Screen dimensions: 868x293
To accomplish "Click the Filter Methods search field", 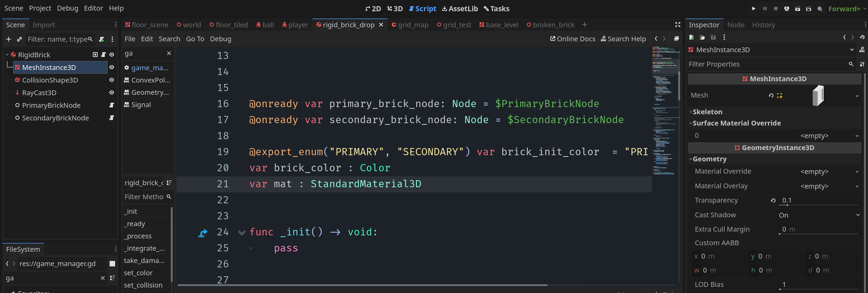I will pyautogui.click(x=148, y=197).
